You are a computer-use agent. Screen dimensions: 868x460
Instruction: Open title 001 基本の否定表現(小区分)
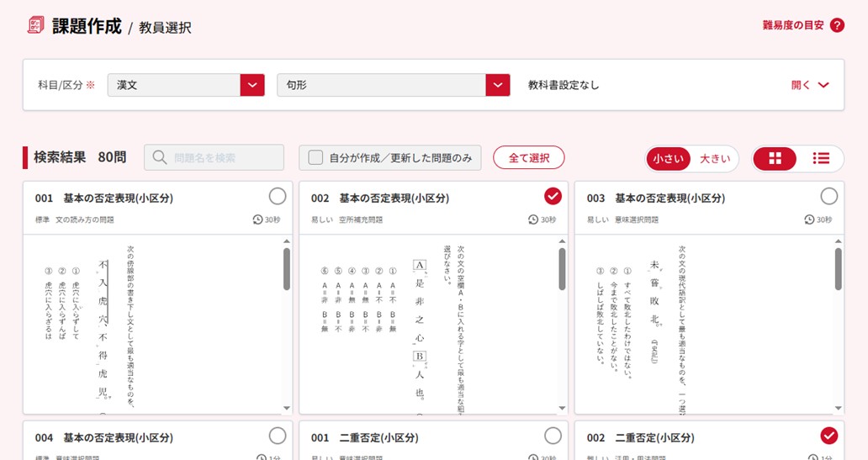pyautogui.click(x=104, y=198)
